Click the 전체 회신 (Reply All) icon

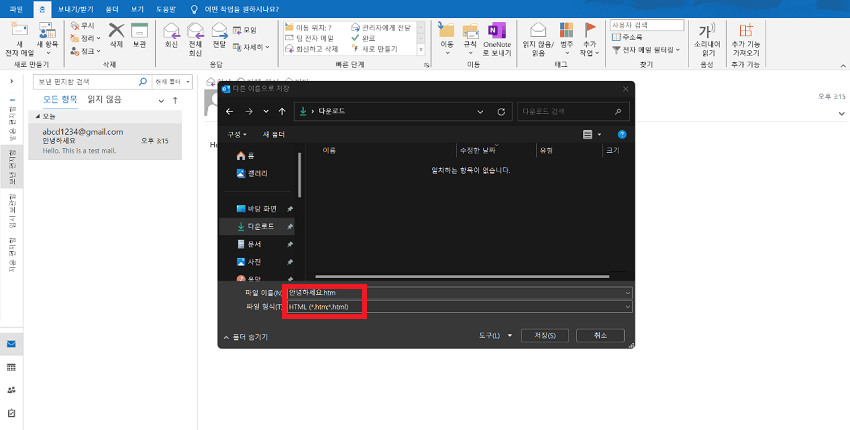pyautogui.click(x=195, y=30)
